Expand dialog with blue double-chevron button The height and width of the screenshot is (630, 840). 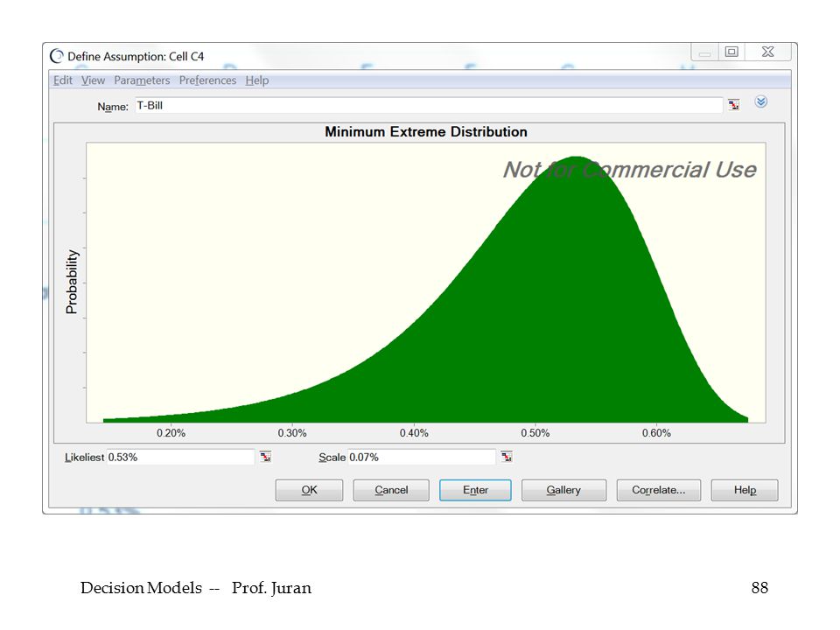760,101
